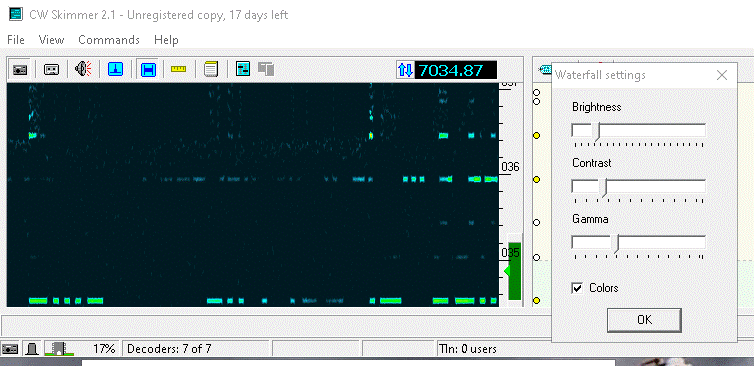Click the yellow ruler toolbar icon
The height and width of the screenshot is (366, 754).
(x=178, y=69)
